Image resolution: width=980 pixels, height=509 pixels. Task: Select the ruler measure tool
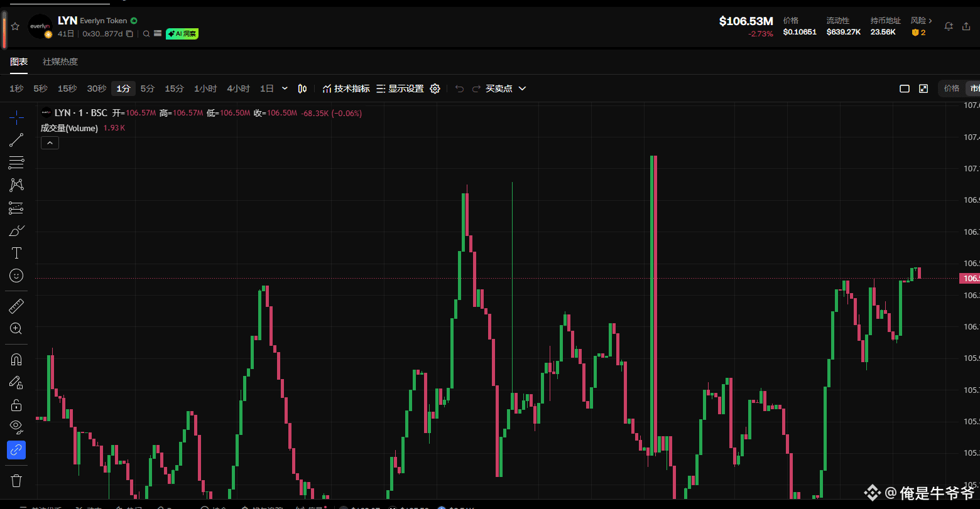16,306
